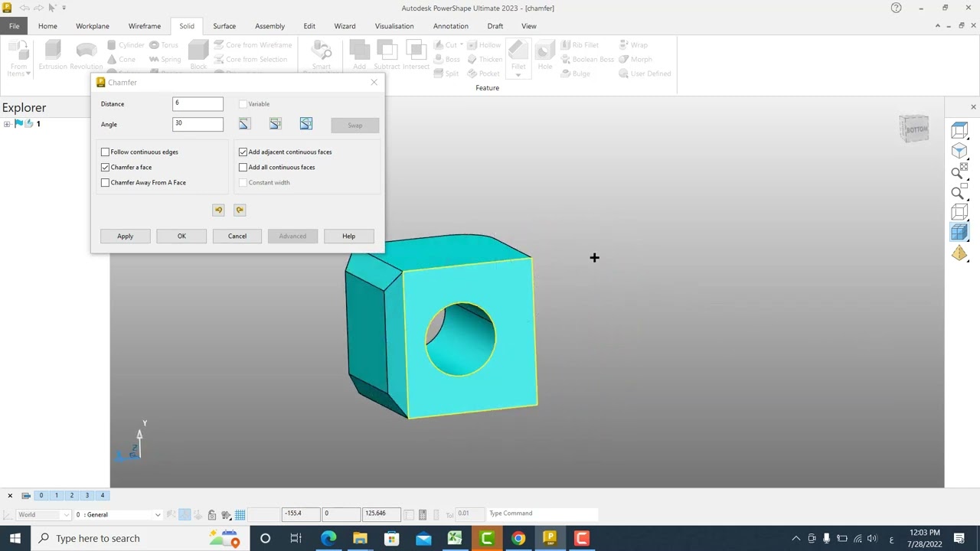Select the first chamfer angle mode icon
This screenshot has width=980, height=551.
tap(244, 124)
